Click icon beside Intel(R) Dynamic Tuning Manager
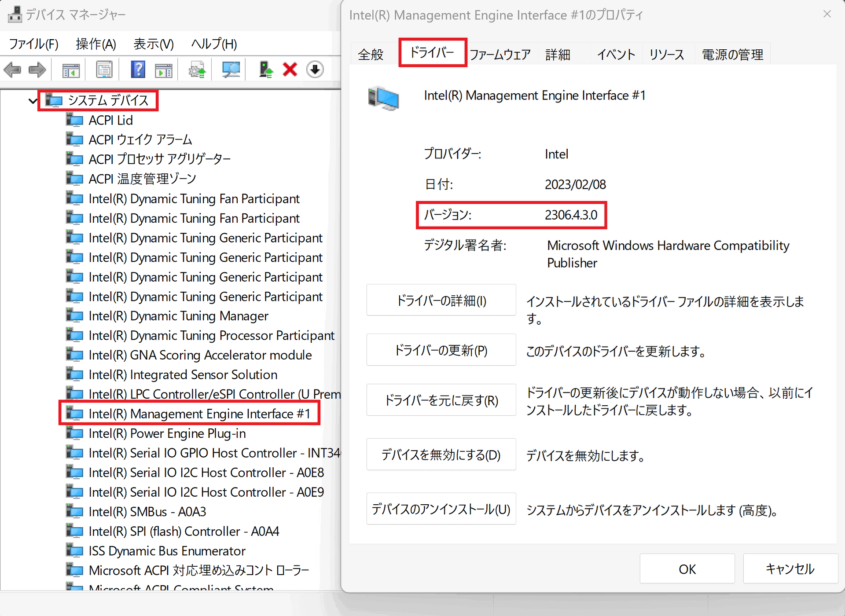The width and height of the screenshot is (845, 616). pyautogui.click(x=75, y=315)
